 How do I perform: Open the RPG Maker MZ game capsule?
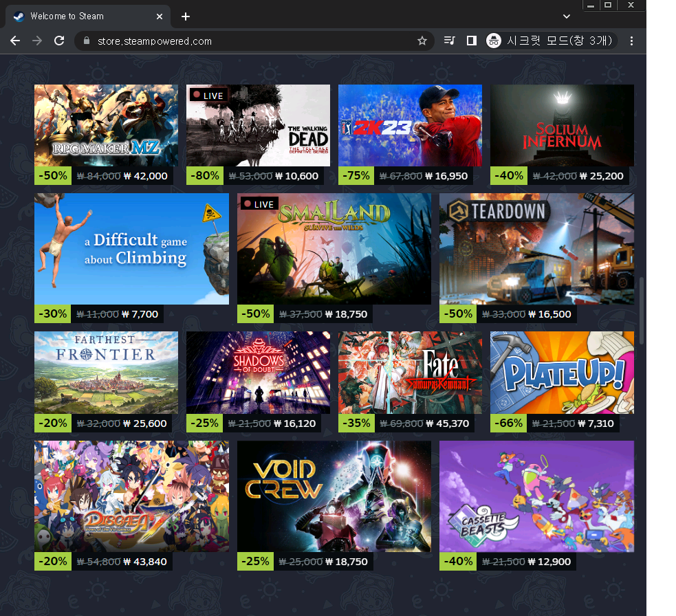pos(106,125)
